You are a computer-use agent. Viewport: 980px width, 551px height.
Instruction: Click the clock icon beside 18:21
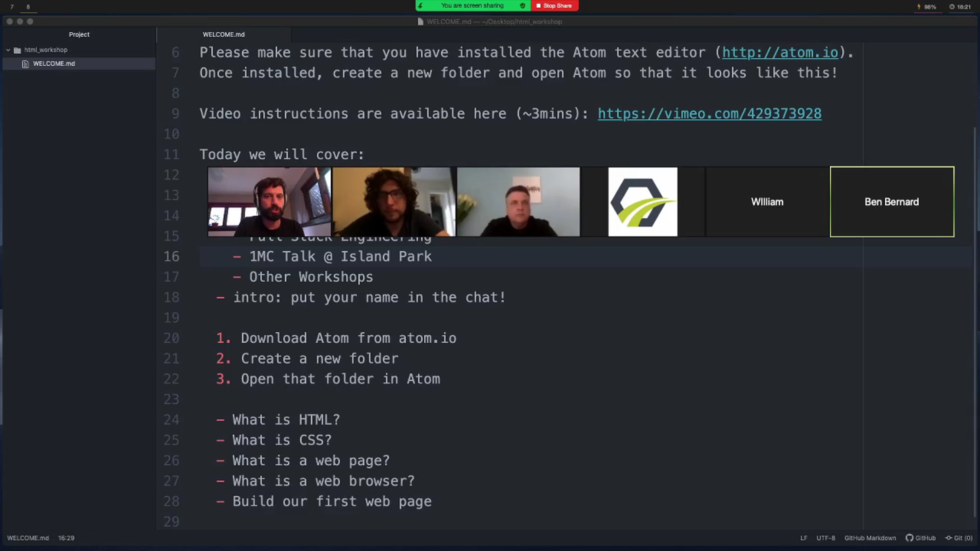952,7
